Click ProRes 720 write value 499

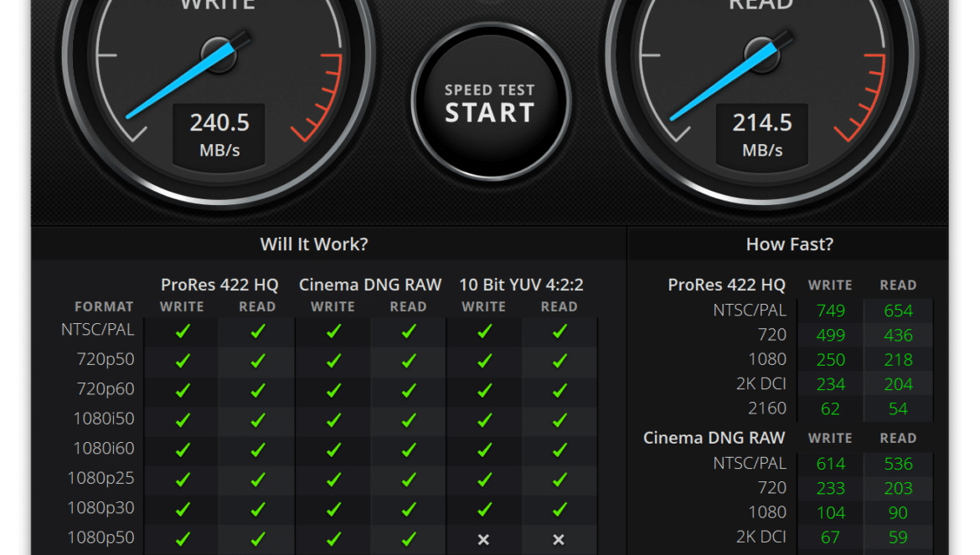click(831, 335)
